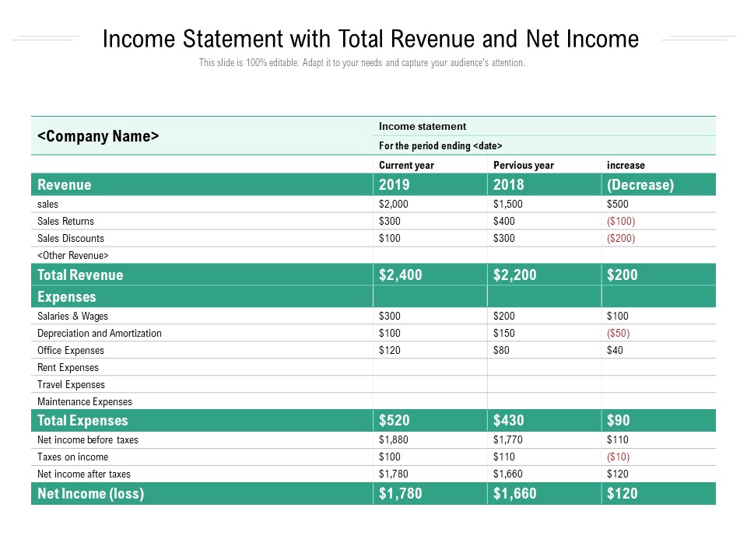This screenshot has height=560, width=747.
Task: Click the '$200' Salaries & Wages 2018 value
Action: 503,316
